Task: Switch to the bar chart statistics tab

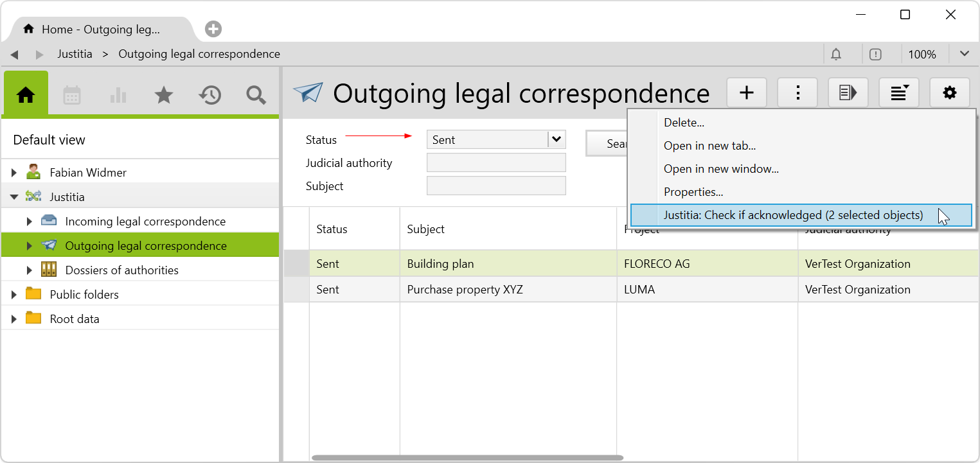Action: (118, 95)
